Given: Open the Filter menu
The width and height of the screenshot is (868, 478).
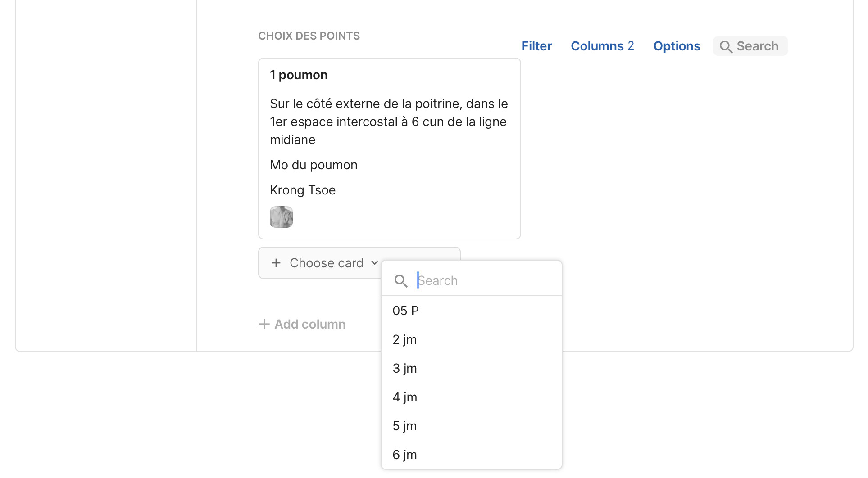Looking at the screenshot, I should [x=536, y=46].
